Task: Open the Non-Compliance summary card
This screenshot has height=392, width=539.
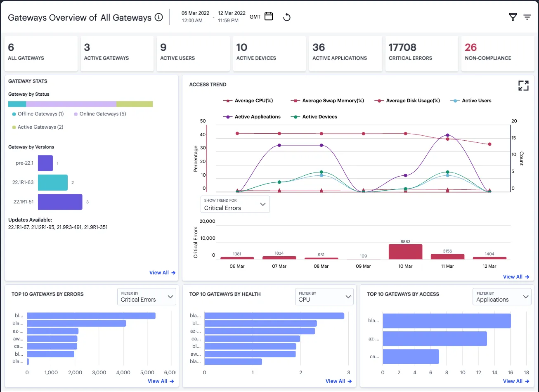Action: (498, 54)
